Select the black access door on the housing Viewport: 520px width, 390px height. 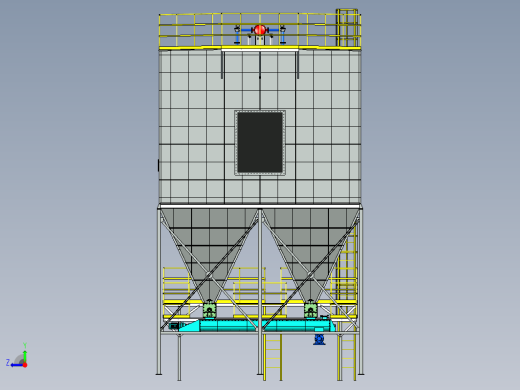click(x=260, y=143)
